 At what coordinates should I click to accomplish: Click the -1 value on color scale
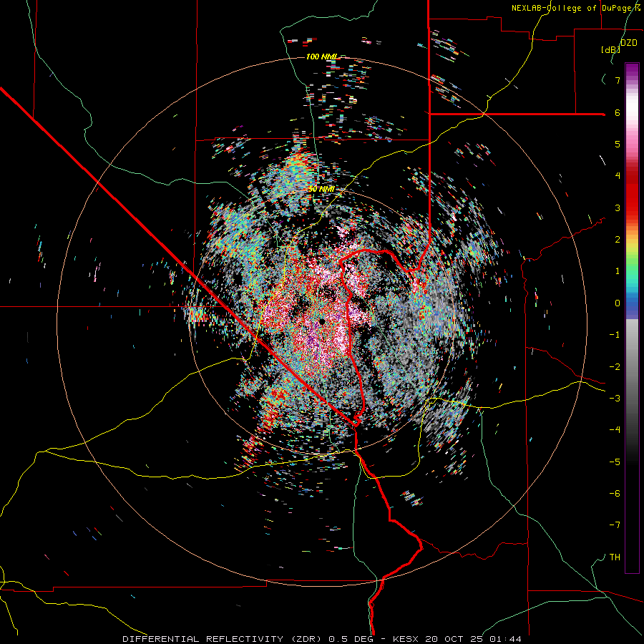click(615, 335)
